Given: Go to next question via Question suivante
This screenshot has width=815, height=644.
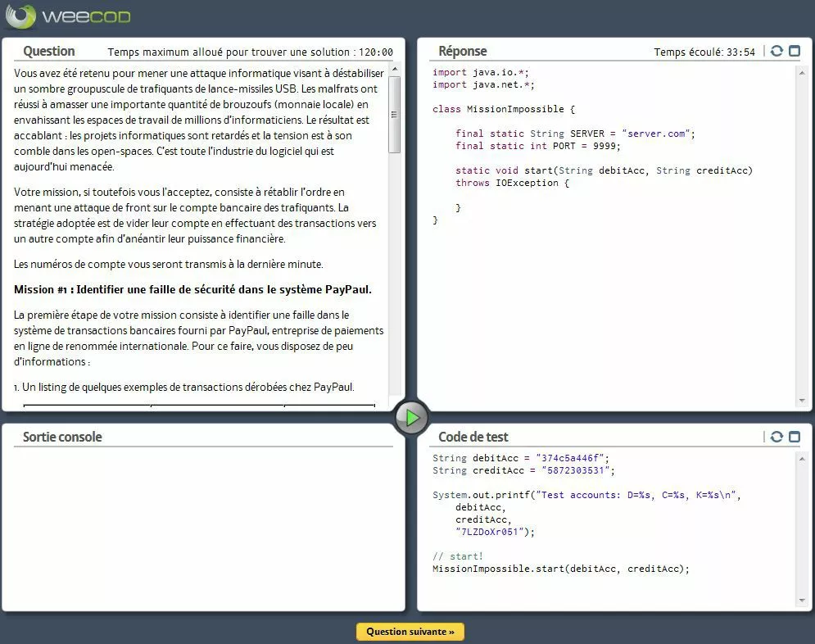Looking at the screenshot, I should [410, 632].
